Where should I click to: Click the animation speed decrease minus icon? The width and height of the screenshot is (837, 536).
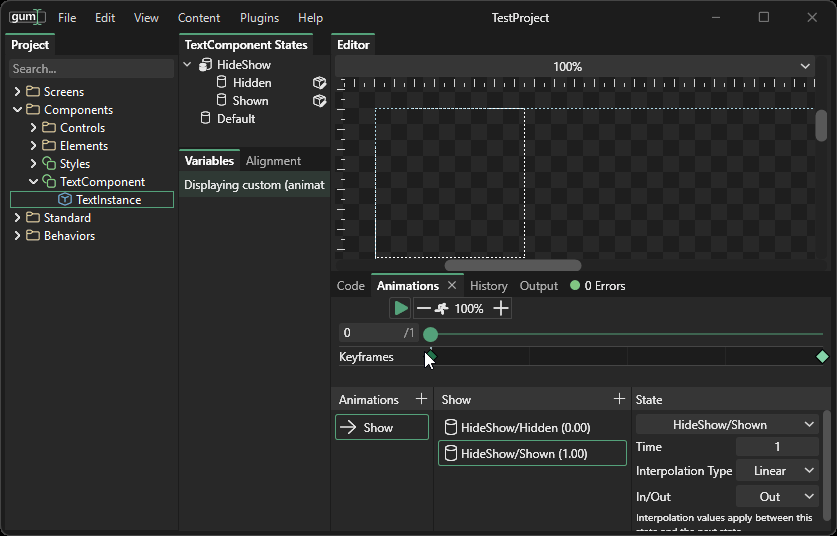point(424,308)
